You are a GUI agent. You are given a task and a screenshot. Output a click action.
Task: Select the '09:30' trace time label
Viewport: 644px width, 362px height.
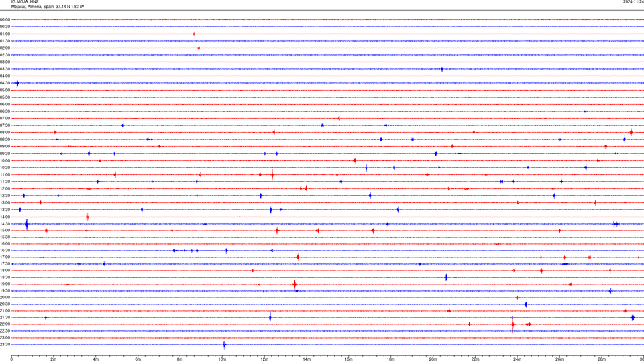(5, 154)
